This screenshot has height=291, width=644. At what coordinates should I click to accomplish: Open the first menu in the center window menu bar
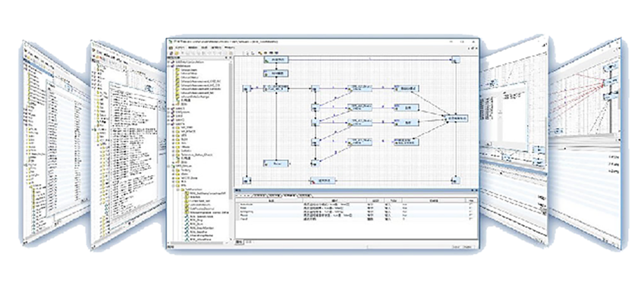[181, 48]
